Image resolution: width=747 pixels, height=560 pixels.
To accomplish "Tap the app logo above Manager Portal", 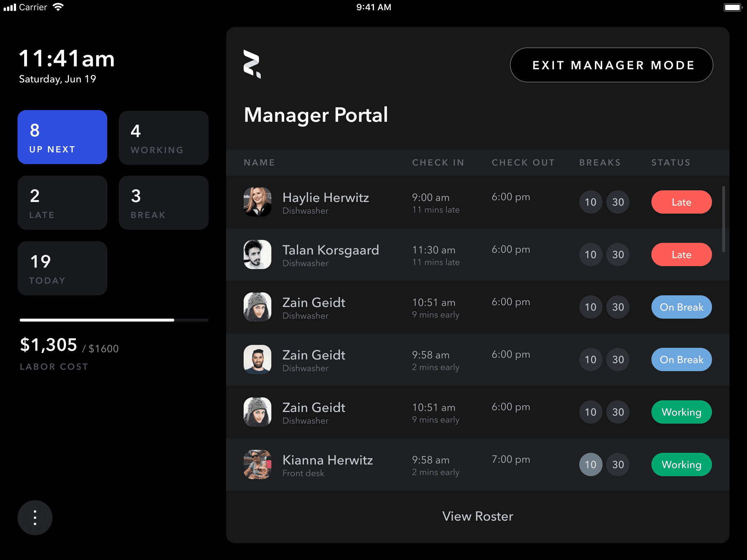I will point(252,64).
